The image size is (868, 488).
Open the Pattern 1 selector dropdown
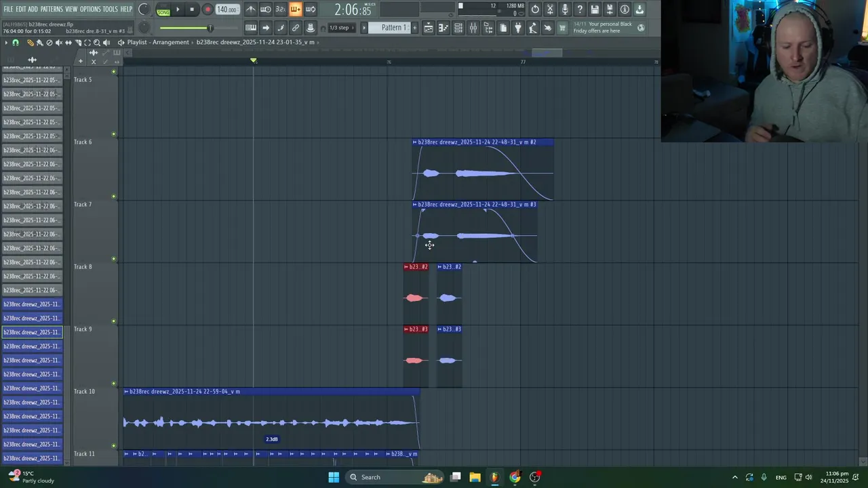click(390, 28)
